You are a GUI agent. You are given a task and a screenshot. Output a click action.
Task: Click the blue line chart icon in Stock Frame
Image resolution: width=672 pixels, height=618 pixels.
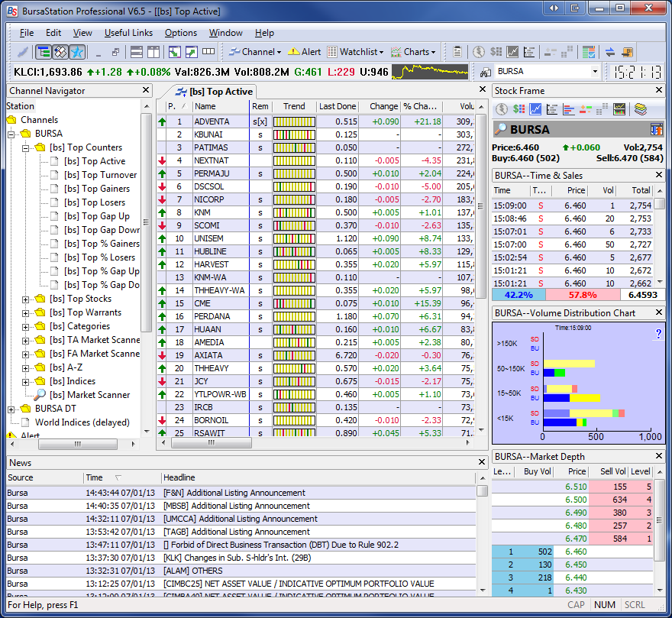(x=535, y=109)
